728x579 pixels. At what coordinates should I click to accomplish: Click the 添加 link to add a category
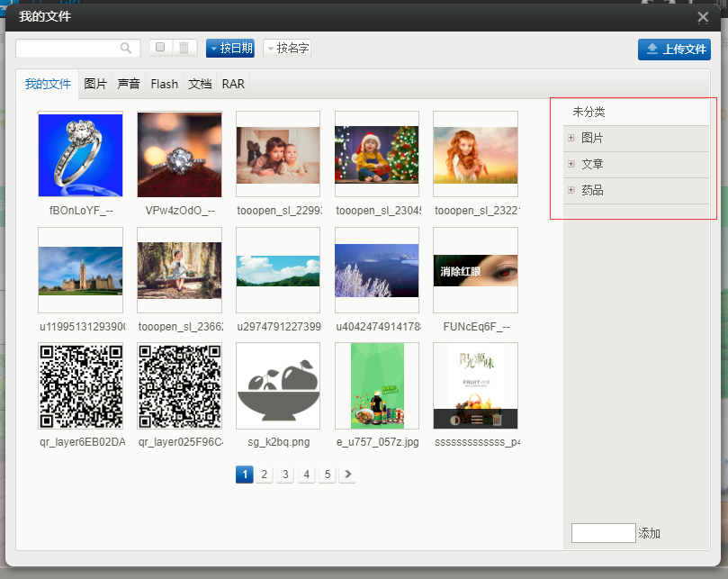(x=649, y=533)
